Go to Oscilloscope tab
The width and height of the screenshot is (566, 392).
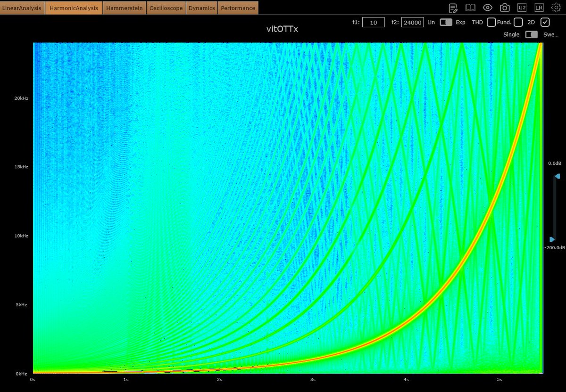166,8
